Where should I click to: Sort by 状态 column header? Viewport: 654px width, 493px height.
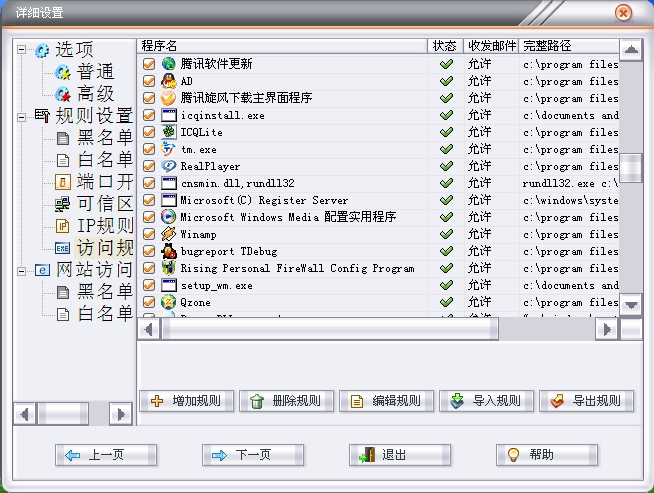[445, 46]
